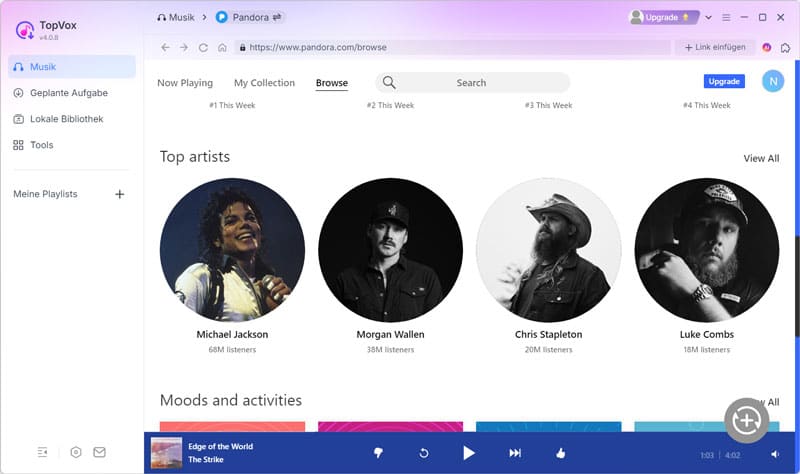
Task: Click the page vertical scrollbar
Action: tap(797, 286)
